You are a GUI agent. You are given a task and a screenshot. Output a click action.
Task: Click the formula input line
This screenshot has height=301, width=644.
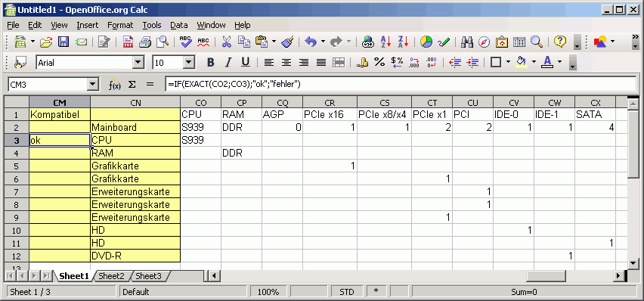click(401, 84)
